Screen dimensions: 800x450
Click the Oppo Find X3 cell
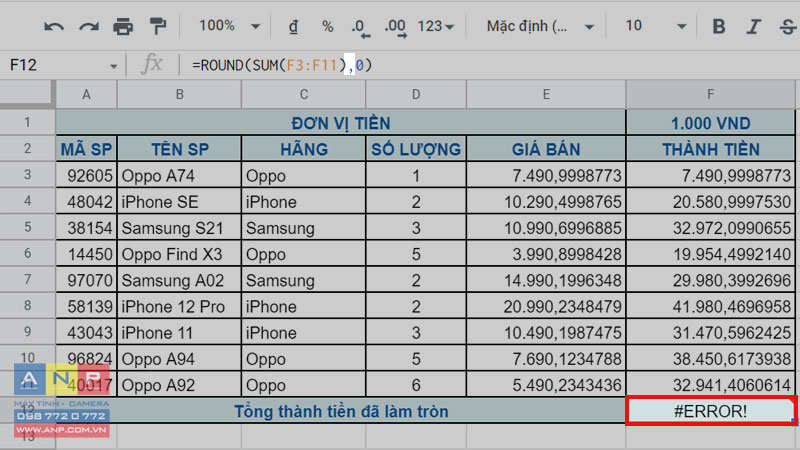(x=179, y=254)
